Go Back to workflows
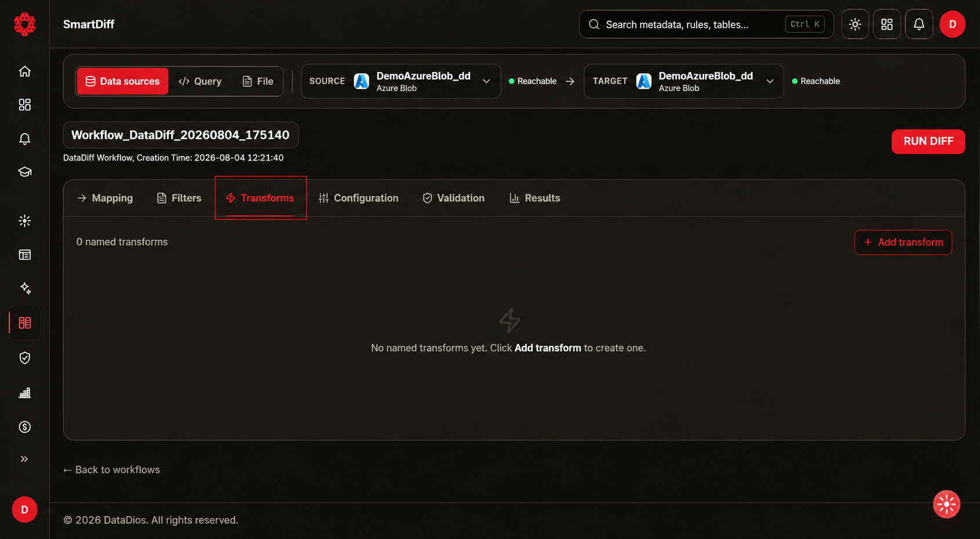 point(111,470)
